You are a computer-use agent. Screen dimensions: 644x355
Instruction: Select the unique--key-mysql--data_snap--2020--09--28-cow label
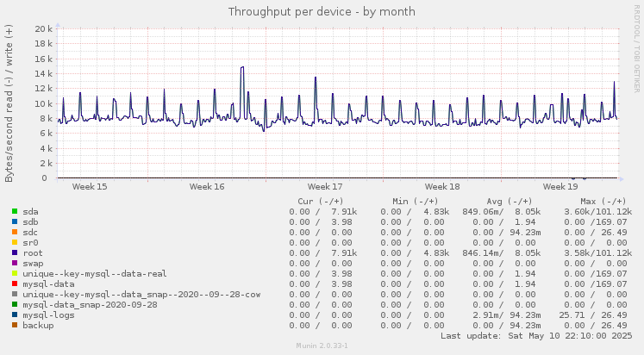[x=141, y=295]
